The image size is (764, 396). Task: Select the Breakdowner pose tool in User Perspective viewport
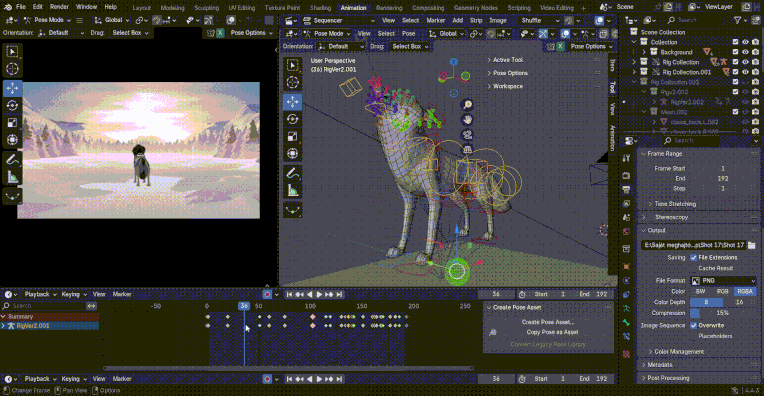click(x=292, y=210)
